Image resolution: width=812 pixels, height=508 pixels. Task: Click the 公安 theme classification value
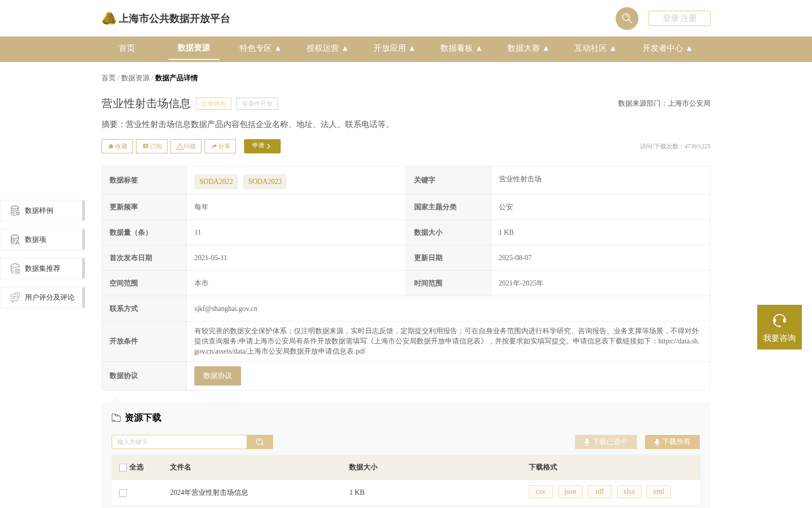coord(506,207)
